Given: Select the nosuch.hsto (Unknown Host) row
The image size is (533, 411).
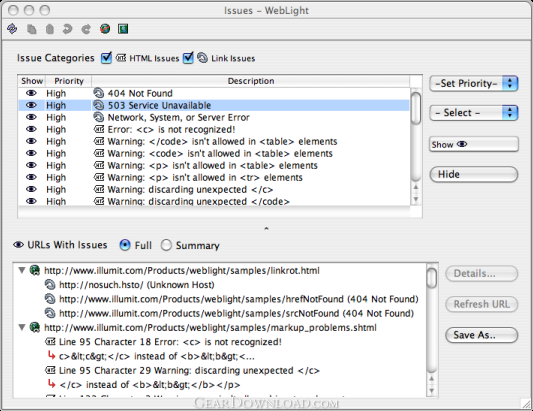Looking at the screenshot, I should [130, 285].
